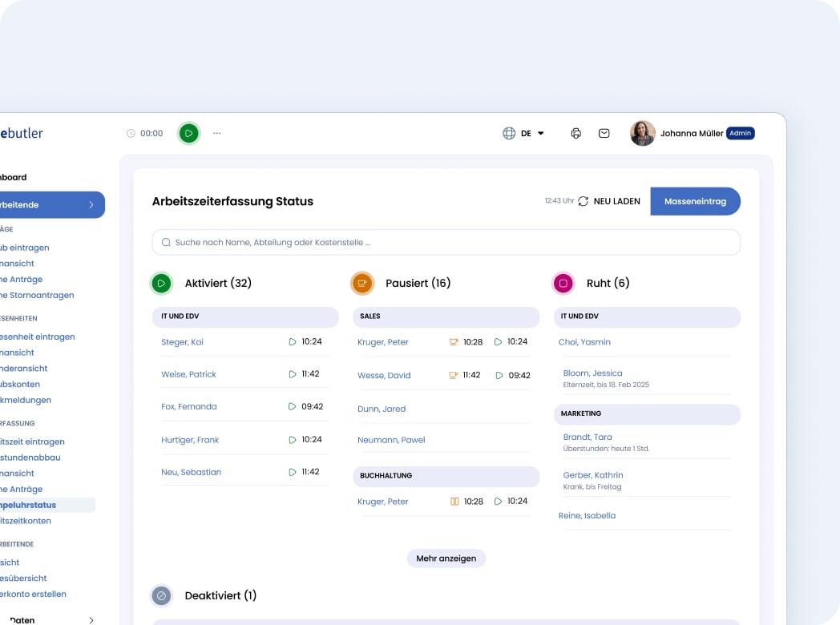Click the play icon in Fox, Fernanda's row
840x625 pixels.
292,406
